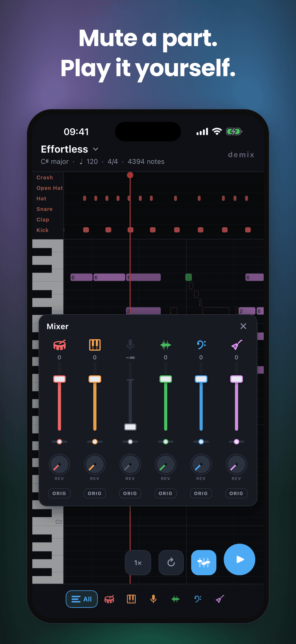Click the C2 piano key
The image size is (296, 644).
(48, 522)
